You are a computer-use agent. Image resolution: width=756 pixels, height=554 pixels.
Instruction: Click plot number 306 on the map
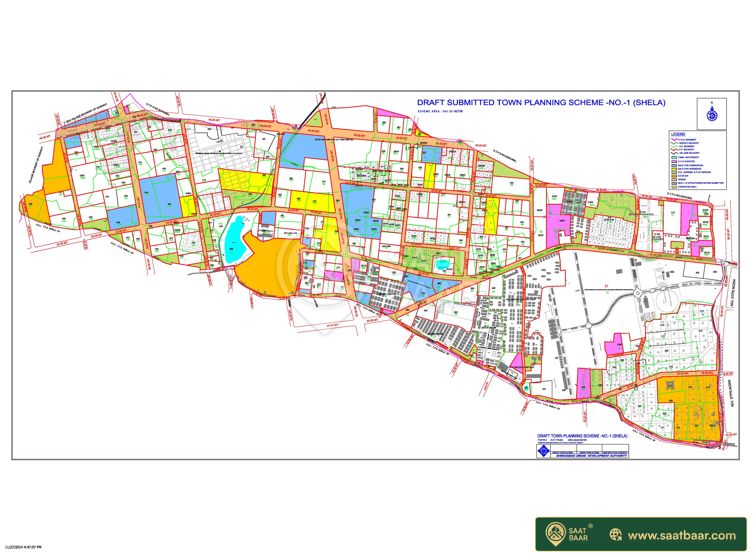[x=715, y=272]
